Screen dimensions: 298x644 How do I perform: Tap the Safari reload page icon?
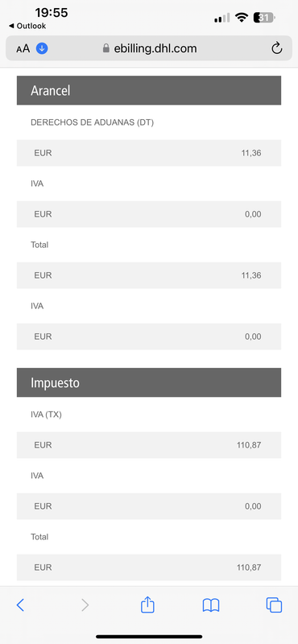277,48
